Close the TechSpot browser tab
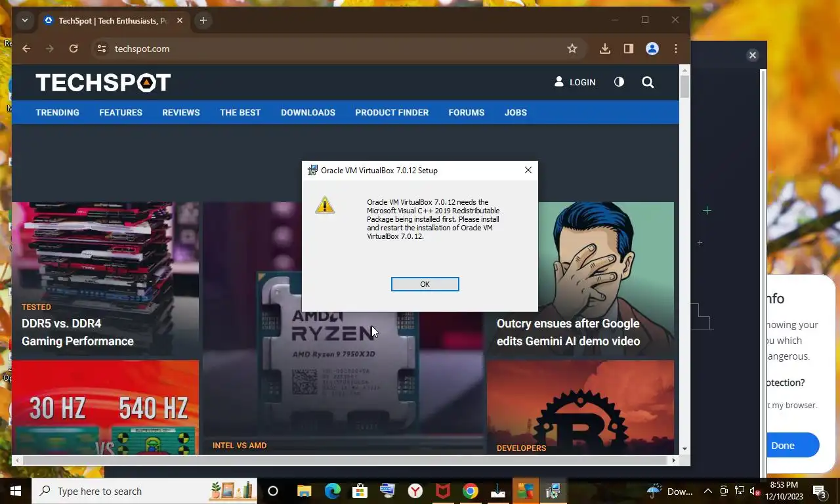 (180, 20)
